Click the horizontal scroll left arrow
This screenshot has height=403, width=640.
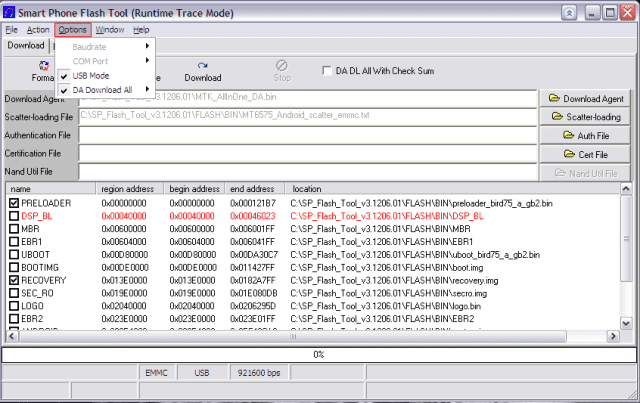coord(12,336)
